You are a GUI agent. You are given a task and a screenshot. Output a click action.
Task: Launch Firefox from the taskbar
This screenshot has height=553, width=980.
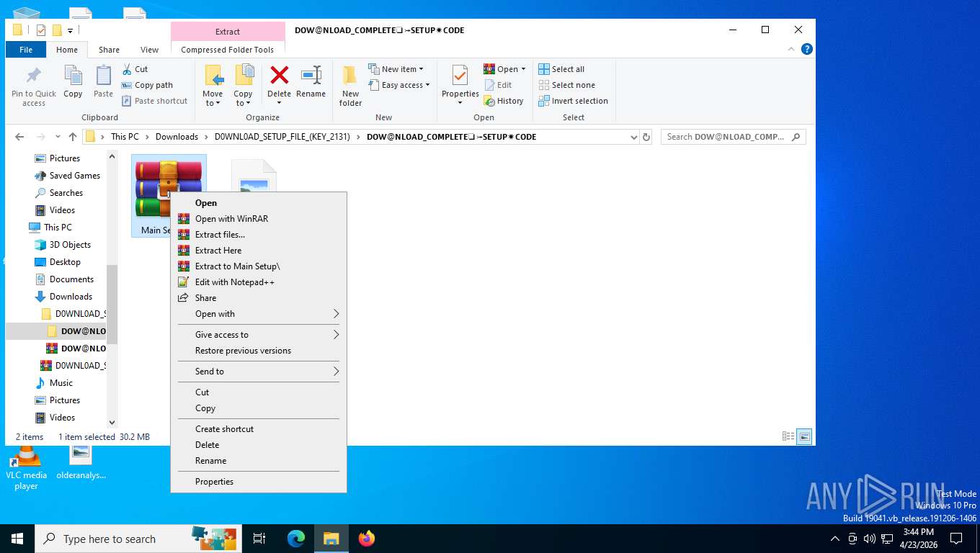tap(367, 539)
